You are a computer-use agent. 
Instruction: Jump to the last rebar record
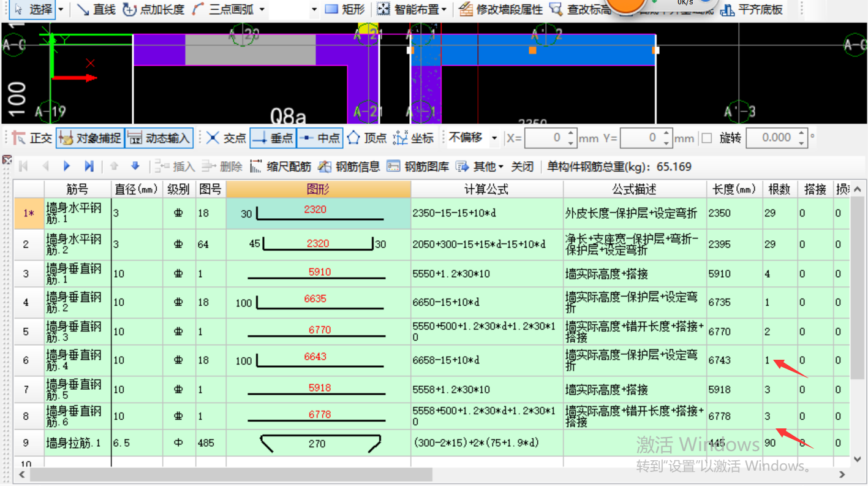coord(89,166)
